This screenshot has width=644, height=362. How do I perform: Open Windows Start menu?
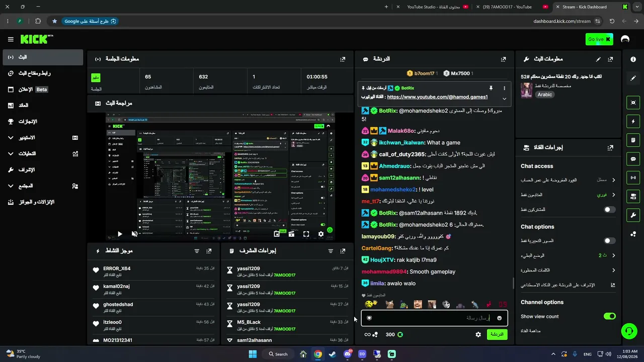pyautogui.click(x=253, y=354)
